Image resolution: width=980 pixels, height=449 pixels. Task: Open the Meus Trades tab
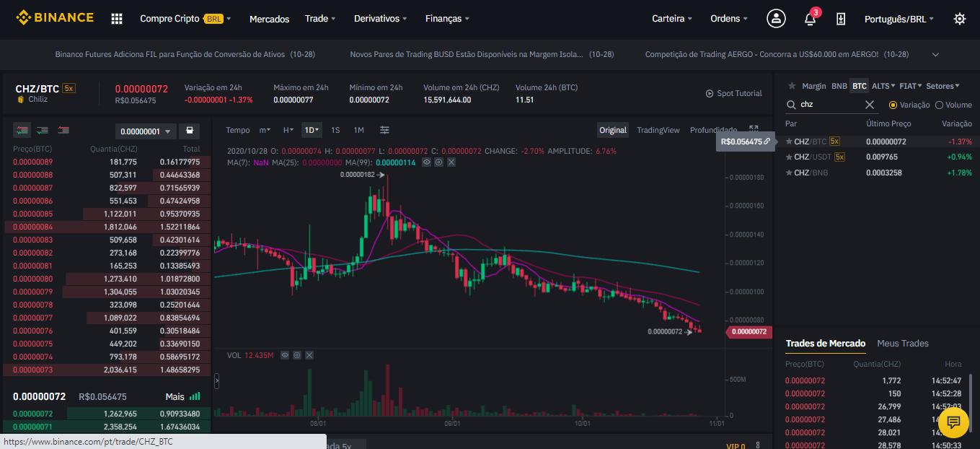[x=903, y=344]
